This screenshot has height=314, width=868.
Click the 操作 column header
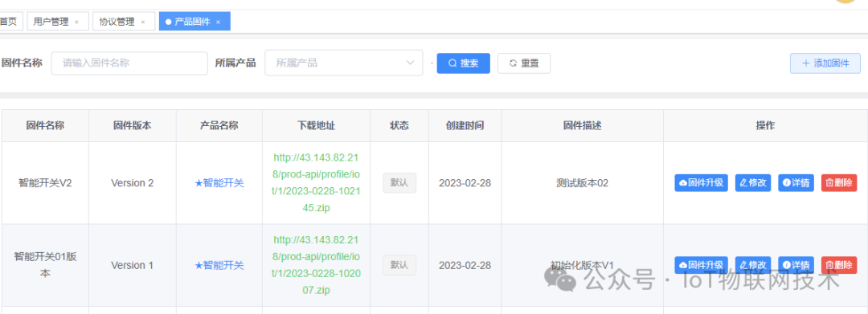pos(766,125)
